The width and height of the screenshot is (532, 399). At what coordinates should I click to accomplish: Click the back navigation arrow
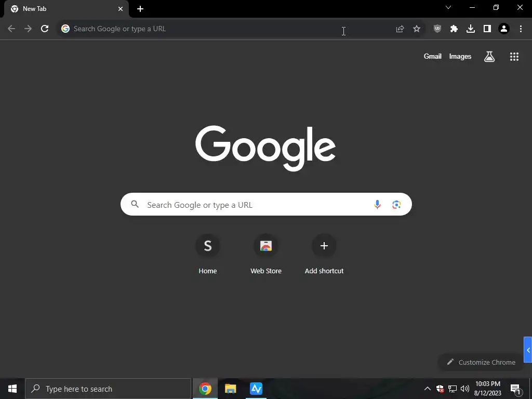tap(11, 29)
